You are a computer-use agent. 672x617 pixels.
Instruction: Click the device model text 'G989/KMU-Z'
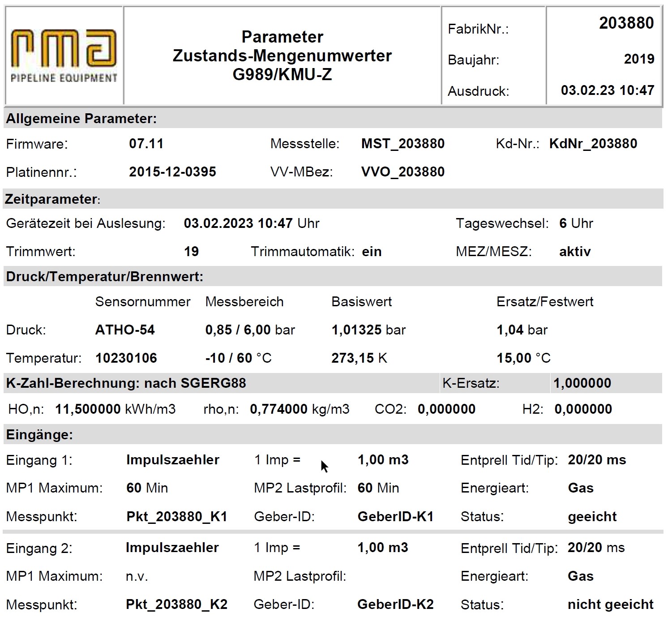pyautogui.click(x=282, y=74)
